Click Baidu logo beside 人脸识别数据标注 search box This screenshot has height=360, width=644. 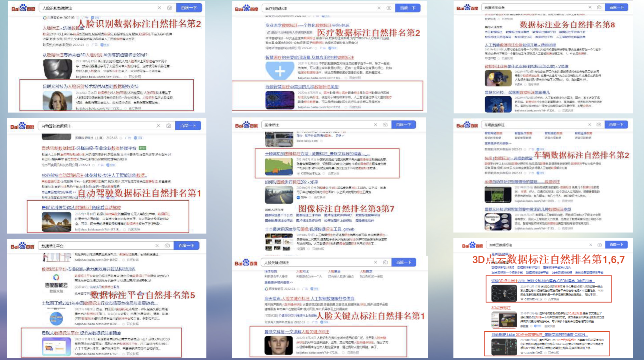point(23,8)
